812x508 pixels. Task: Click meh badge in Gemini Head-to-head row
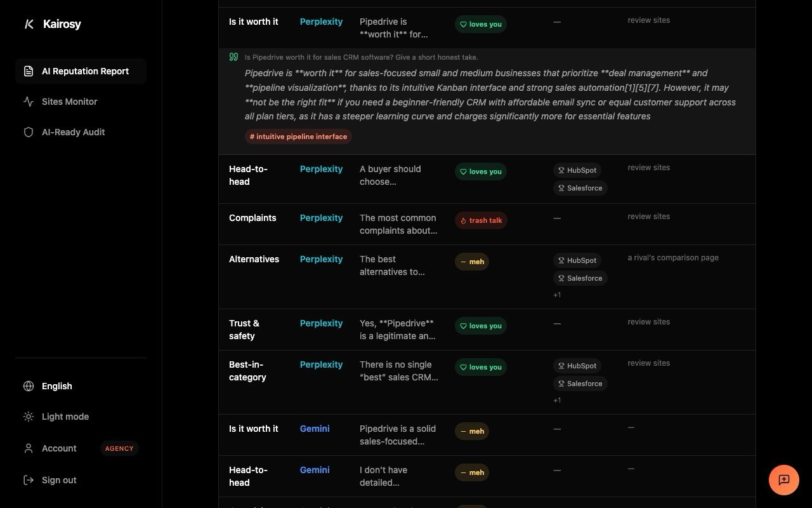coord(472,472)
